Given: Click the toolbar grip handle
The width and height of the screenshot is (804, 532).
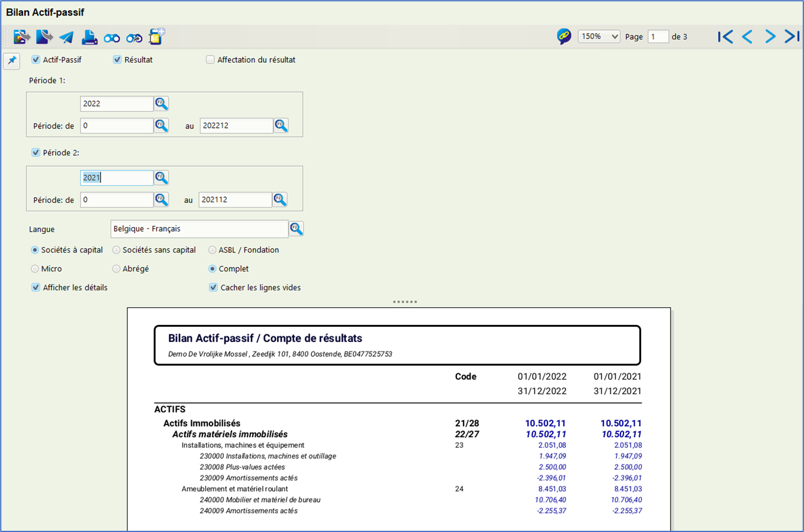Looking at the screenshot, I should tap(6, 37).
